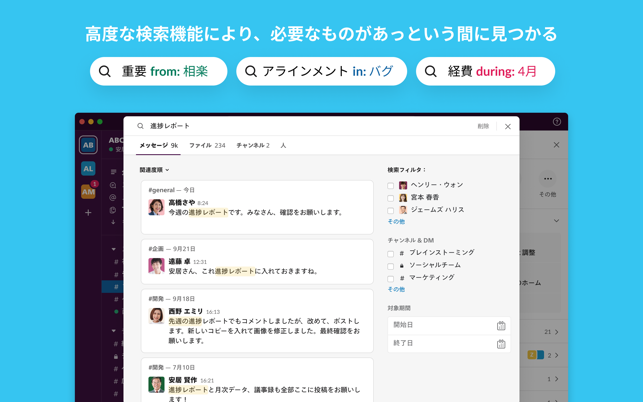
Task: Check the ヘンリー・ウォン filter checkbox
Action: 391,185
